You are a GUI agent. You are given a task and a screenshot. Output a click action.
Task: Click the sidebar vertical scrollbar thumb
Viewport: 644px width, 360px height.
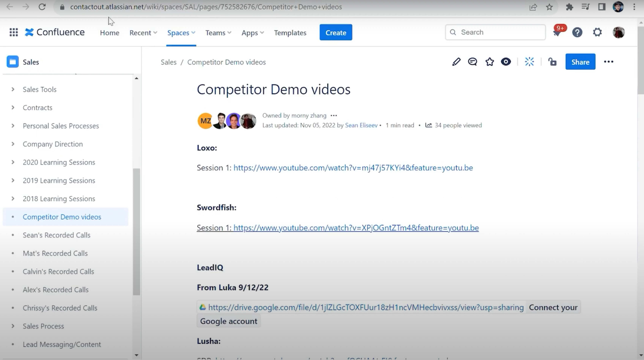[137, 231]
